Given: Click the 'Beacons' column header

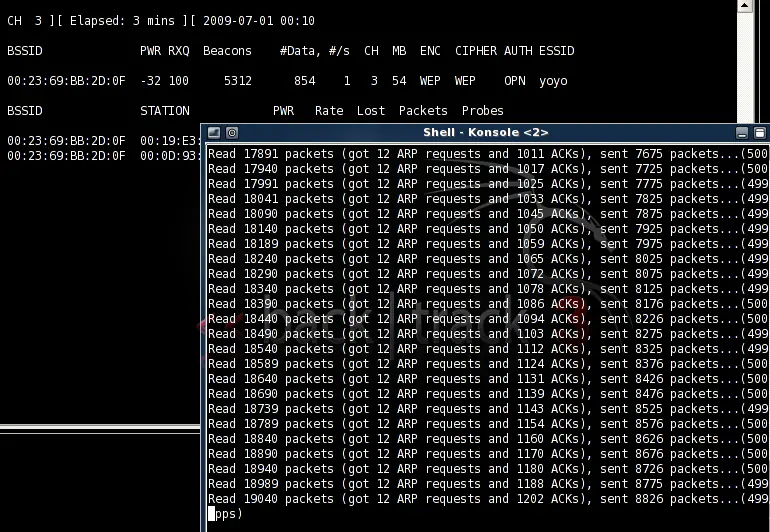Looking at the screenshot, I should pyautogui.click(x=227, y=51).
